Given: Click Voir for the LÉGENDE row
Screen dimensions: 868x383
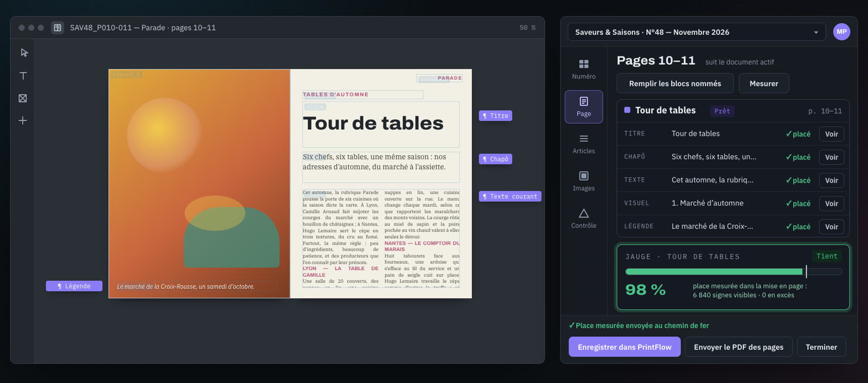Looking at the screenshot, I should 832,227.
